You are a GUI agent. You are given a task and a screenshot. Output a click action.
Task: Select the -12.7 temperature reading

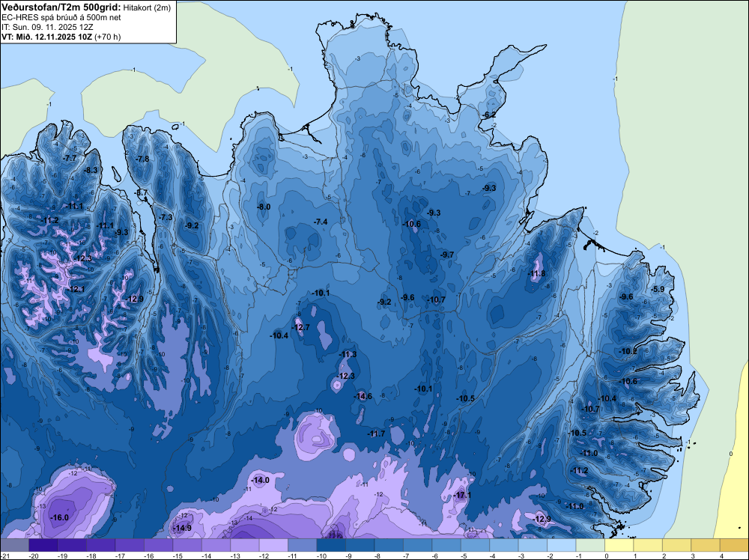pyautogui.click(x=300, y=327)
